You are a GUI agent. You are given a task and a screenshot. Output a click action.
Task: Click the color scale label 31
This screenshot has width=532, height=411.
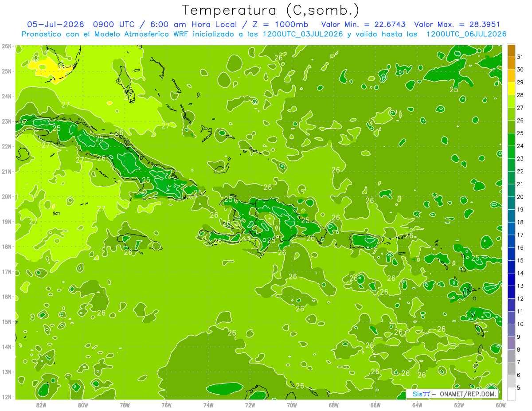[x=520, y=57]
